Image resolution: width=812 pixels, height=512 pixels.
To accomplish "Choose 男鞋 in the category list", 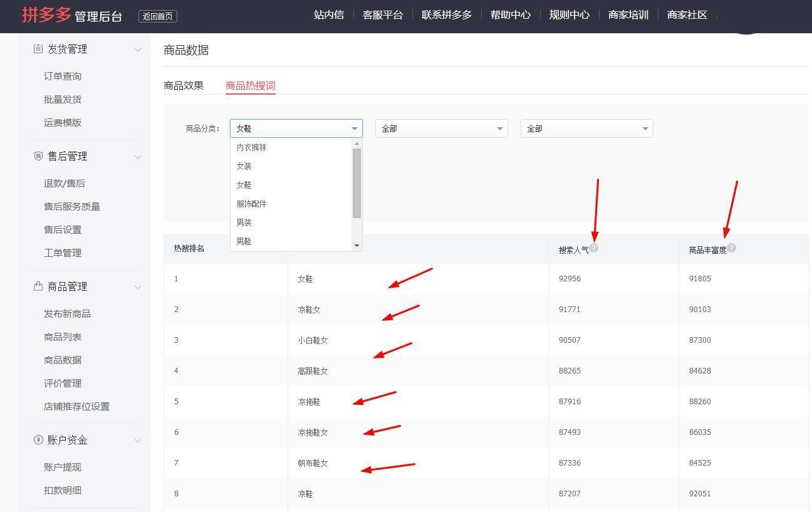I will [x=244, y=241].
